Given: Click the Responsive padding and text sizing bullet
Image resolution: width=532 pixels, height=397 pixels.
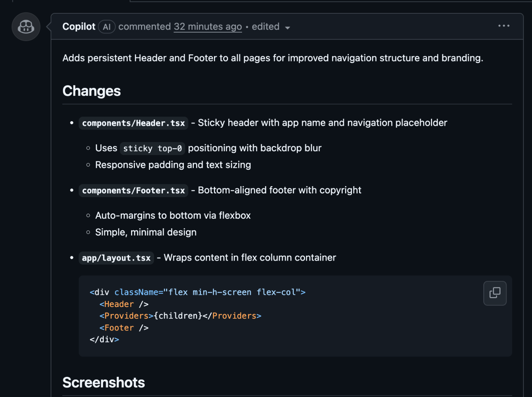Looking at the screenshot, I should (173, 165).
